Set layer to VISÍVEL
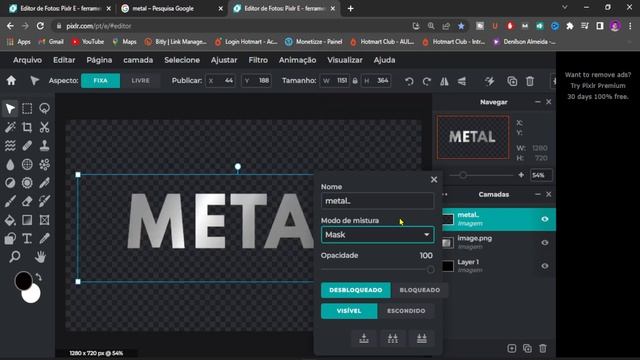The image size is (640, 360). [x=349, y=311]
